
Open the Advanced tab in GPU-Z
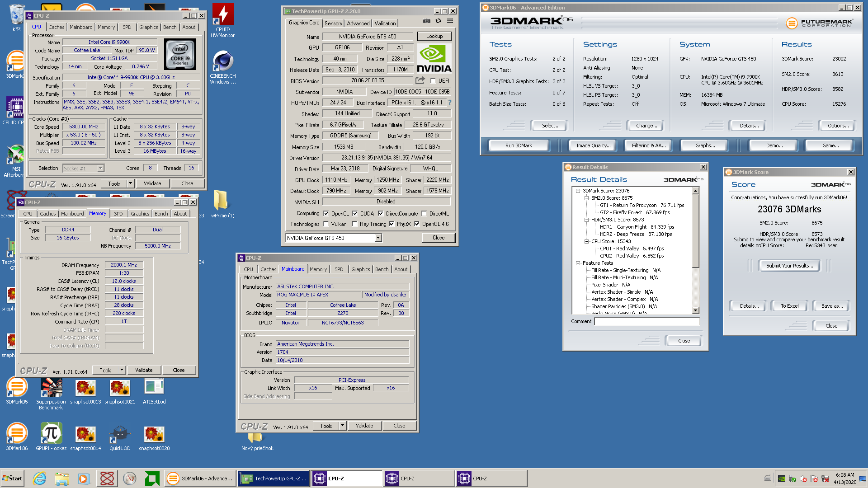point(358,23)
